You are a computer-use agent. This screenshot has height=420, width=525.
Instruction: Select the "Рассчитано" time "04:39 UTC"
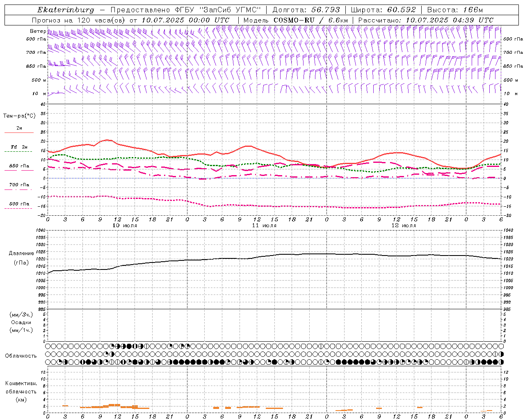pos(473,20)
